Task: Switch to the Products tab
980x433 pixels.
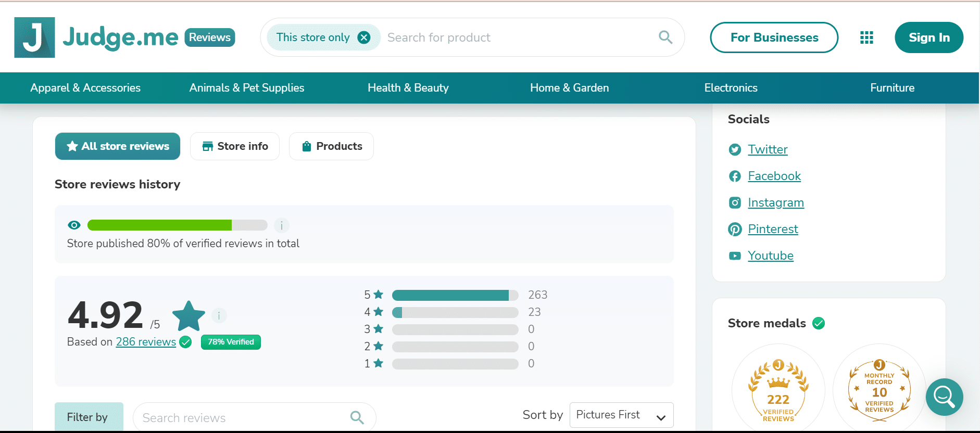Action: tap(331, 146)
